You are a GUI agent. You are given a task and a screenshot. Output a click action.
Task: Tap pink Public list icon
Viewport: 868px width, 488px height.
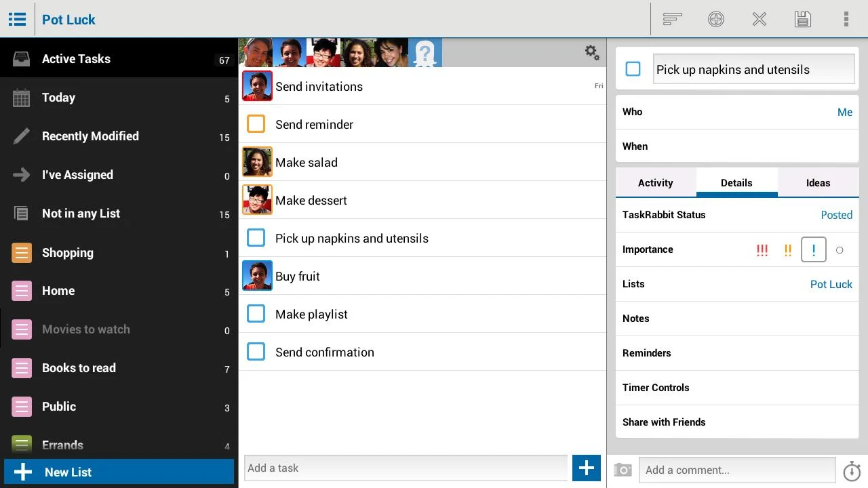pyautogui.click(x=22, y=407)
